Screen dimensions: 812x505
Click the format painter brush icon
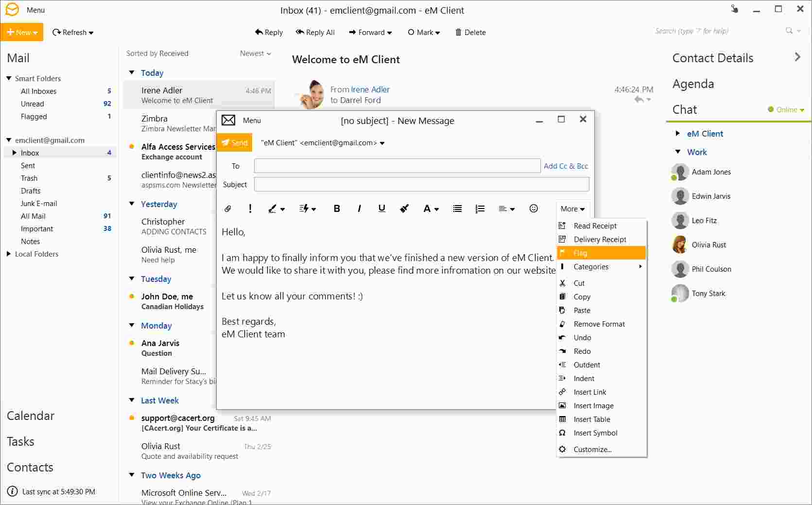pos(404,209)
